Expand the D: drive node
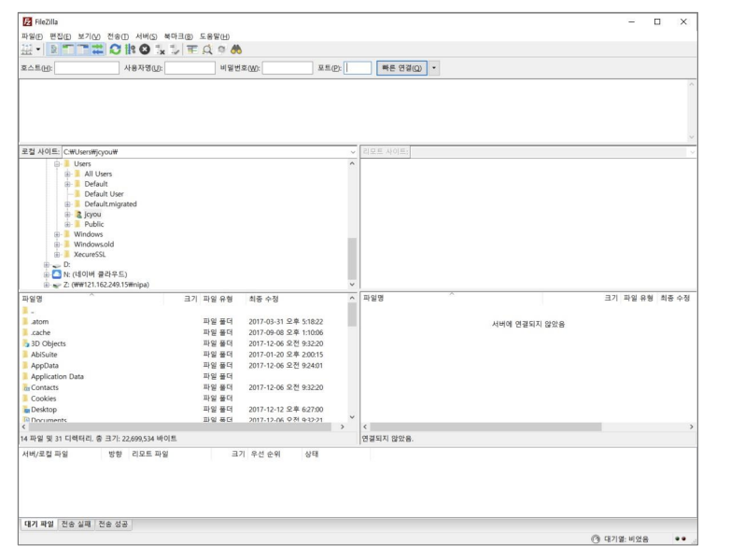 click(46, 265)
